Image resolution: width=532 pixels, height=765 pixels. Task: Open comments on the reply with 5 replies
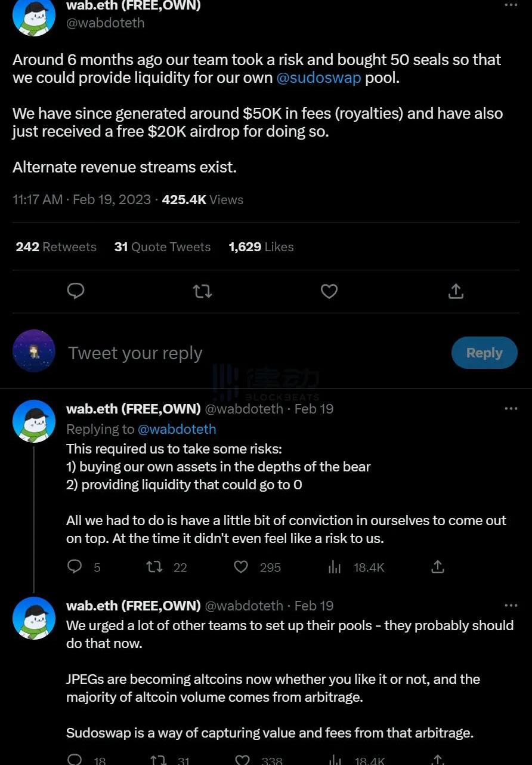[75, 566]
